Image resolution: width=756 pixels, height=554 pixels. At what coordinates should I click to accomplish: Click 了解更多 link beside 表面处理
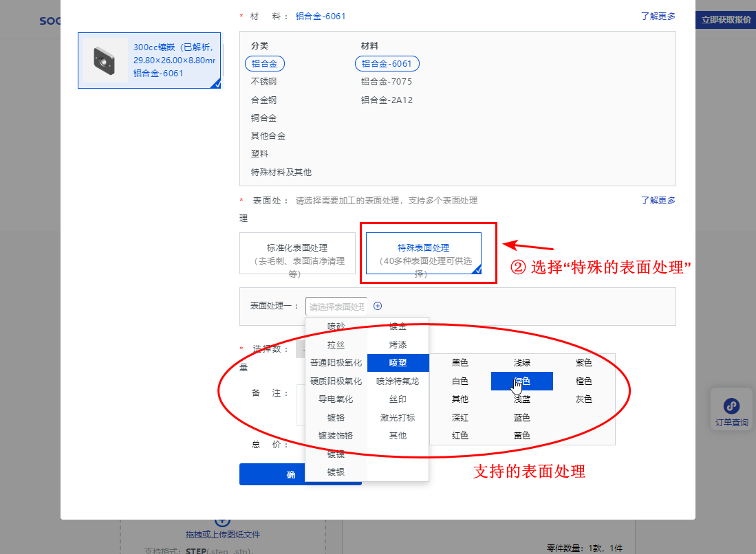click(658, 201)
